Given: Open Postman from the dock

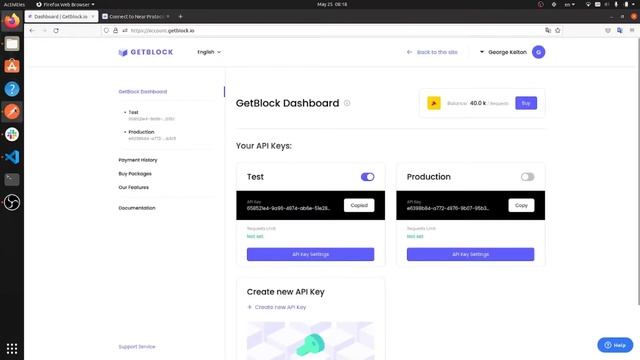Looking at the screenshot, I should coord(12,111).
